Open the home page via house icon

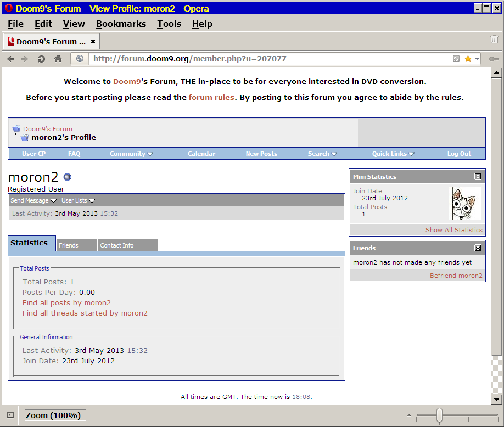(x=58, y=59)
